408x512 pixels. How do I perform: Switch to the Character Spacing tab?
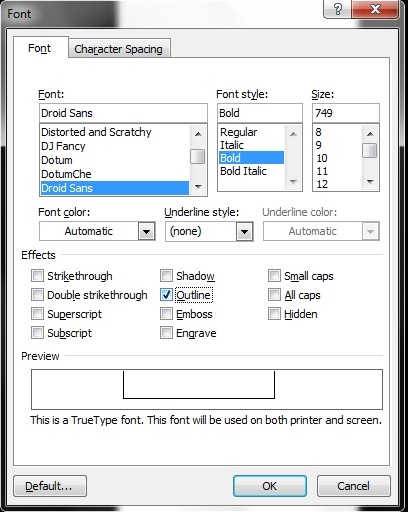pyautogui.click(x=119, y=49)
